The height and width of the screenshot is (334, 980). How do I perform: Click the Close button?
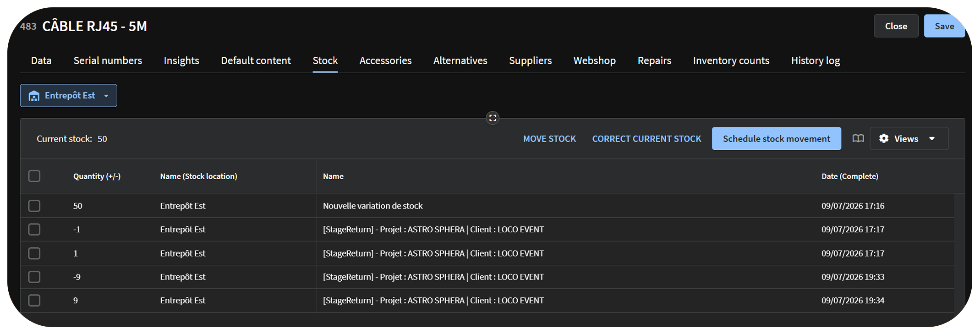point(896,26)
